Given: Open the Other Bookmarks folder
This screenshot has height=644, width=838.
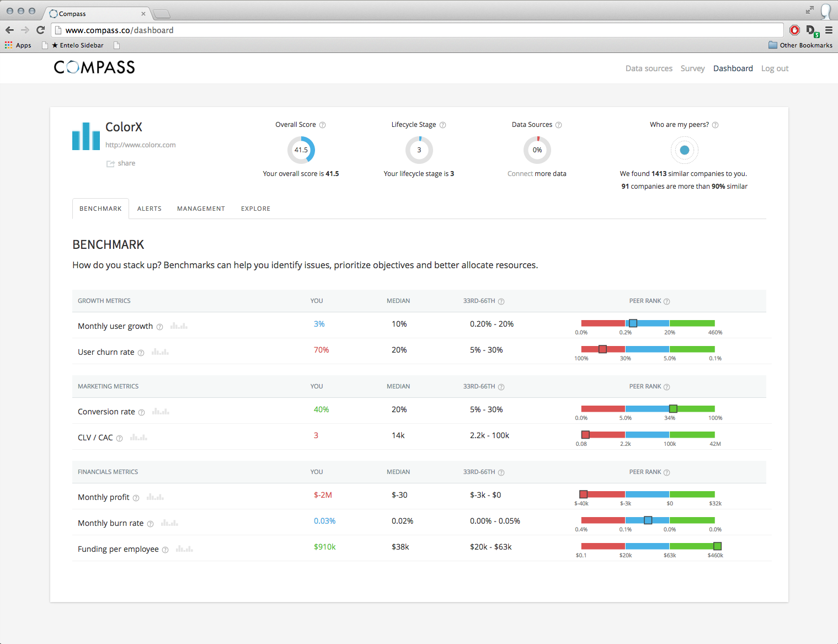Looking at the screenshot, I should (800, 45).
